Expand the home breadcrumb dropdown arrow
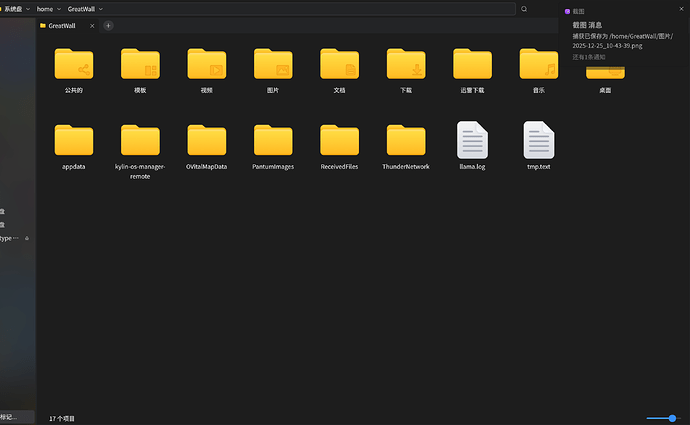Screen dimensions: 690x425 click(x=58, y=9)
